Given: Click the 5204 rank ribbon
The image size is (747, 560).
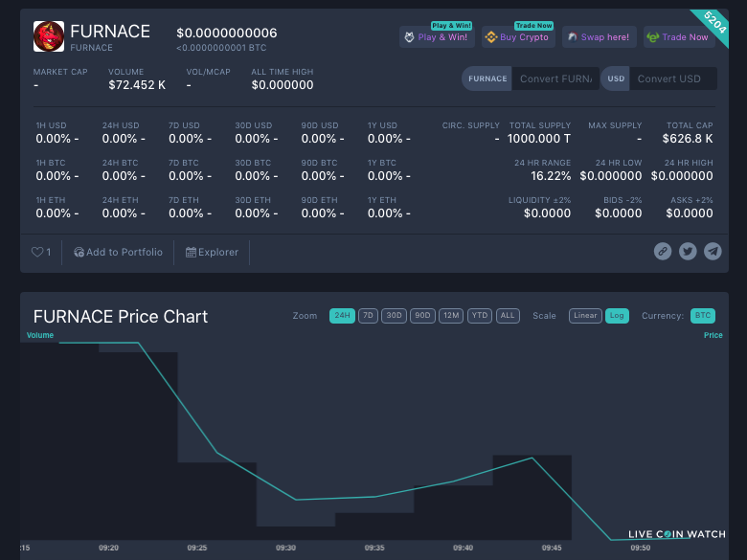Looking at the screenshot, I should [x=714, y=22].
